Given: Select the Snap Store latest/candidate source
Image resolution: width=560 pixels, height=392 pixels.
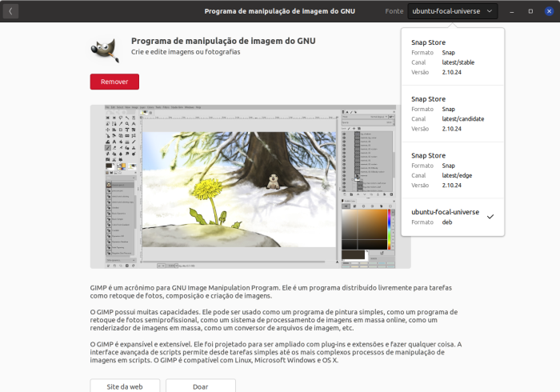Looking at the screenshot, I should (x=453, y=114).
